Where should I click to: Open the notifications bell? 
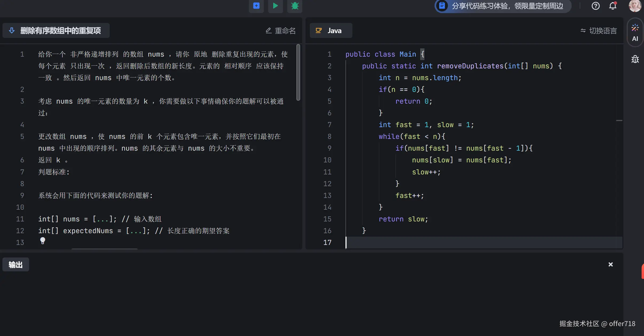pos(613,6)
